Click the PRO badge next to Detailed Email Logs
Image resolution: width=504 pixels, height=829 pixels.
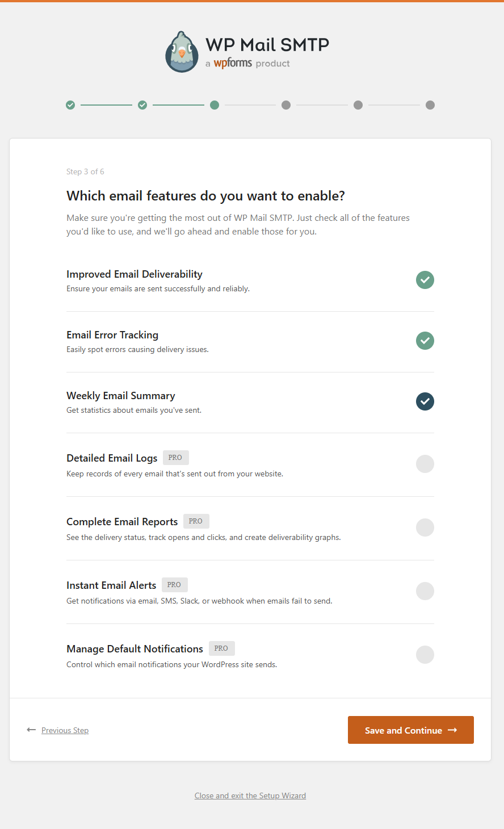pyautogui.click(x=176, y=458)
